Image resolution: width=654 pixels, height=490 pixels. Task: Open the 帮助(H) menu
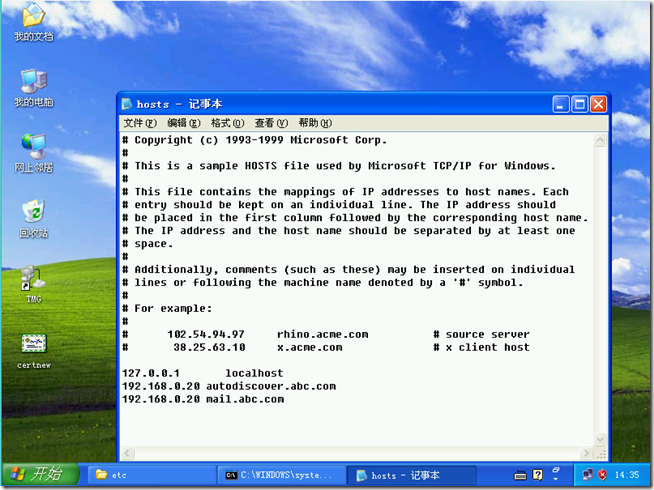click(x=315, y=123)
